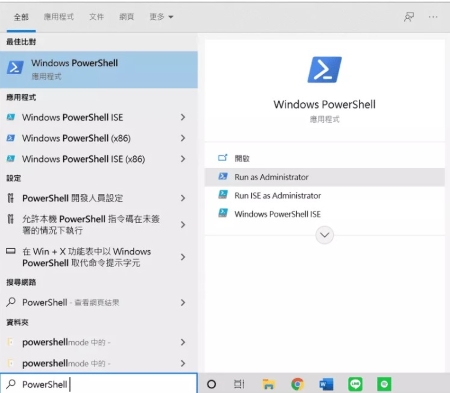Screen dimensions: 450x393
Task: Open the green chat app icon on the taskbar
Action: point(384,384)
